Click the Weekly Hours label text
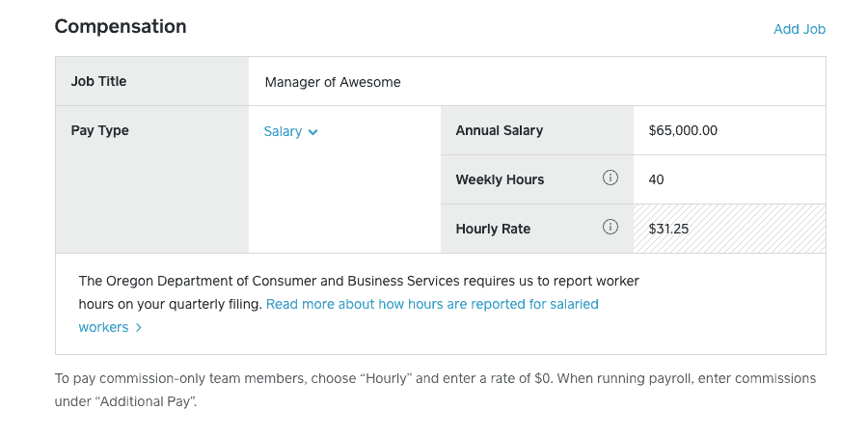Screen dimensions: 868x437 tap(500, 179)
